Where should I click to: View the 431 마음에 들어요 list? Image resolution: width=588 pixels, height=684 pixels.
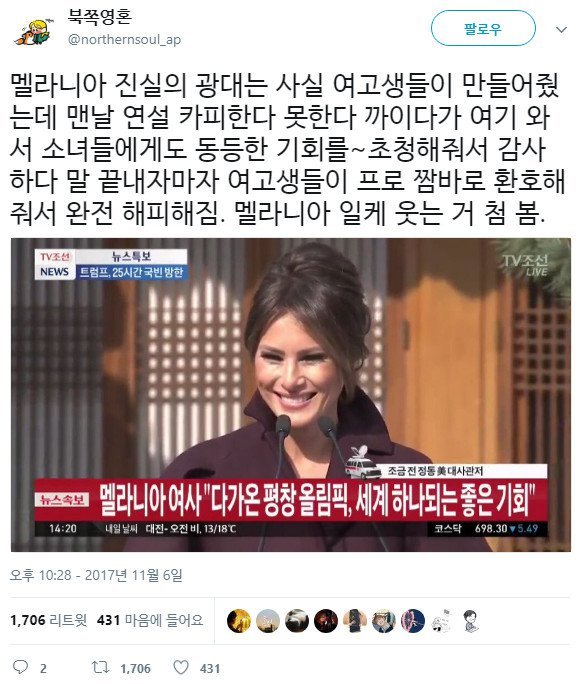pos(150,620)
